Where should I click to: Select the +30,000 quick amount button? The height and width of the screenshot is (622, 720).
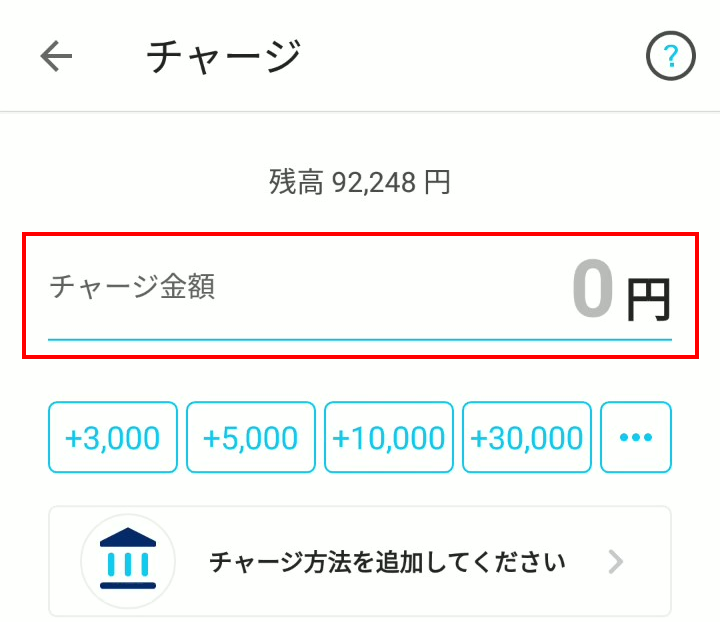pyautogui.click(x=526, y=437)
